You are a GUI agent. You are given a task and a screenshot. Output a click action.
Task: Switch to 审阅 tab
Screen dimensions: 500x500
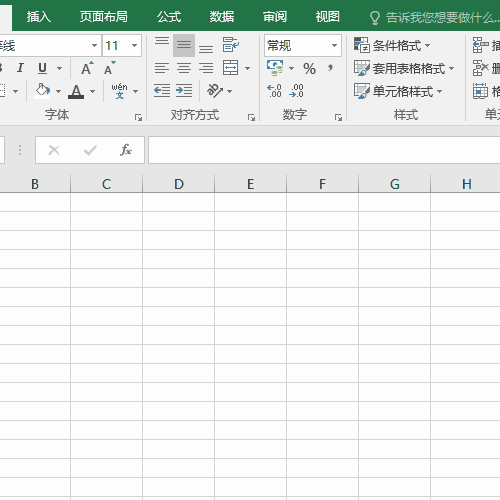coord(275,17)
